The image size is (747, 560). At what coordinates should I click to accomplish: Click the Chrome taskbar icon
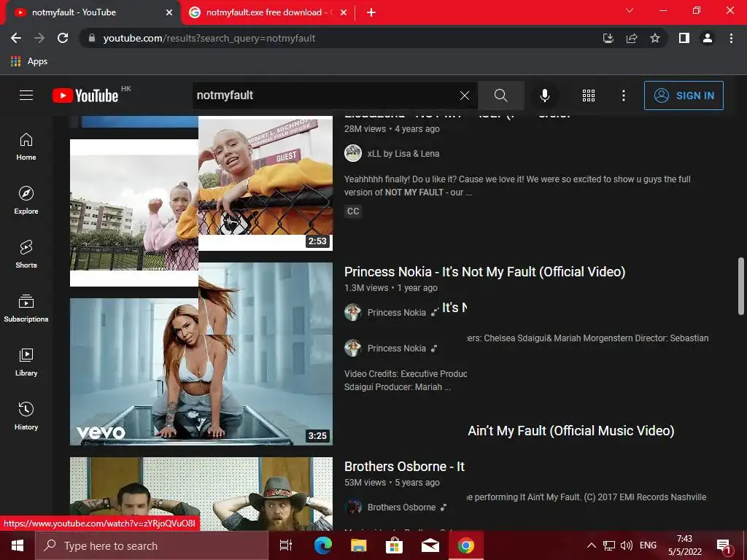pyautogui.click(x=465, y=545)
